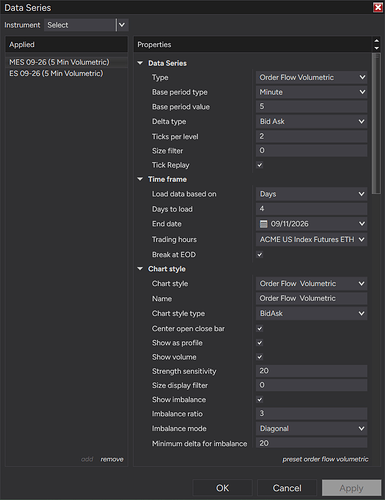
Task: Collapse the Time frame section
Action: tap(140, 179)
